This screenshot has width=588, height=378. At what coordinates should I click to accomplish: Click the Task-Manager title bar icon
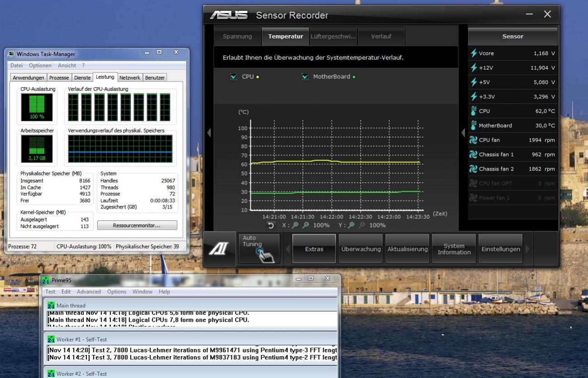(x=11, y=54)
